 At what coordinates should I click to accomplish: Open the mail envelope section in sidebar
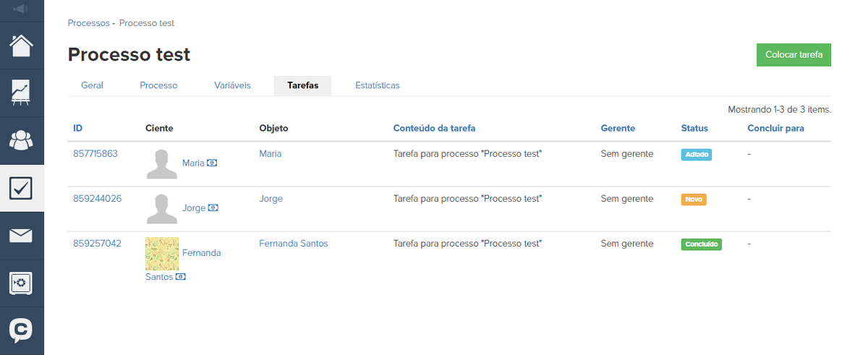(21, 235)
